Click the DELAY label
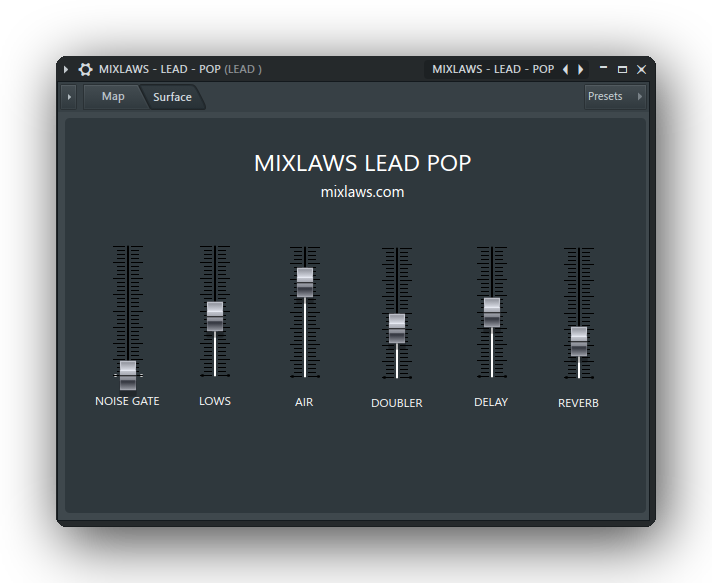 pos(491,402)
